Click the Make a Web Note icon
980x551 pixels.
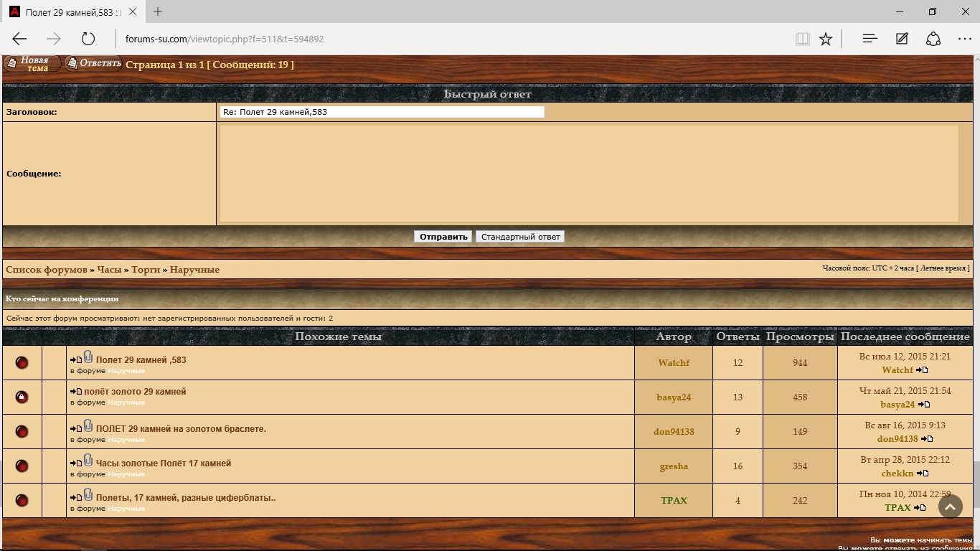point(902,39)
